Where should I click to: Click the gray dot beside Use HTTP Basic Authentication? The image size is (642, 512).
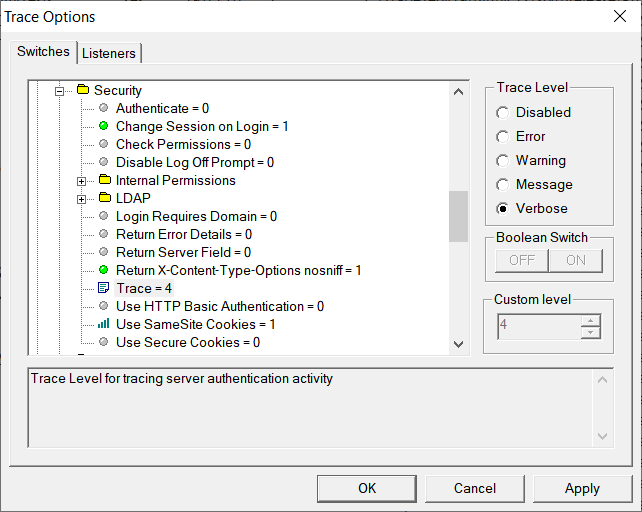pyautogui.click(x=104, y=306)
